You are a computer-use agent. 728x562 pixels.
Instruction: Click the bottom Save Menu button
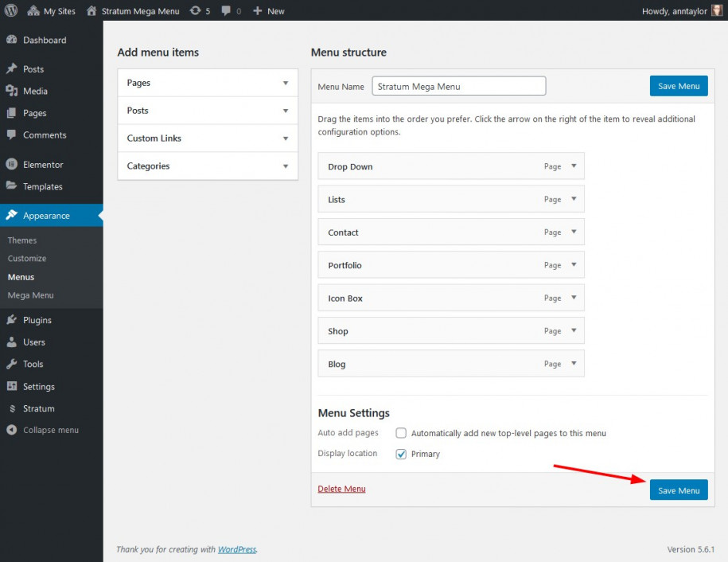[679, 490]
